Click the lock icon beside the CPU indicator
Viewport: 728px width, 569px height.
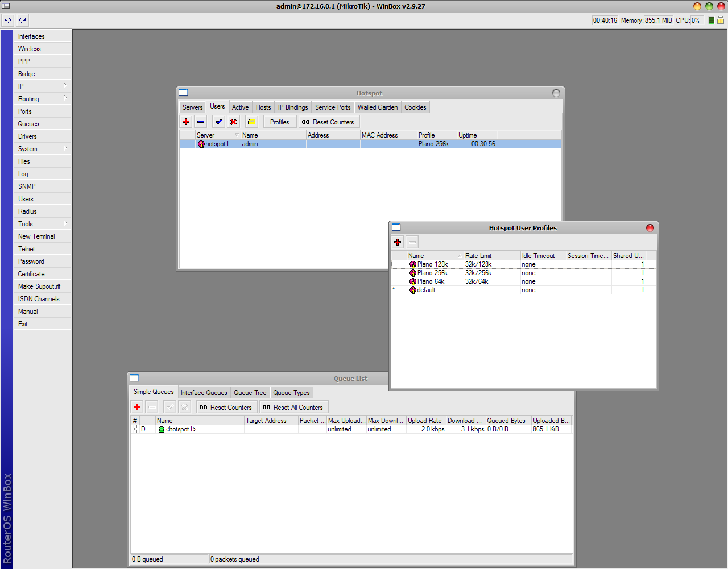click(x=720, y=20)
